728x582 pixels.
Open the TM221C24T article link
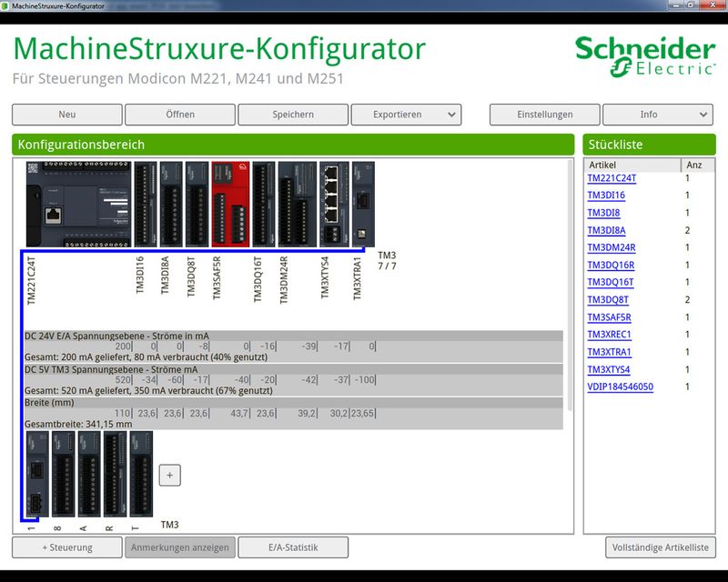[x=612, y=178]
